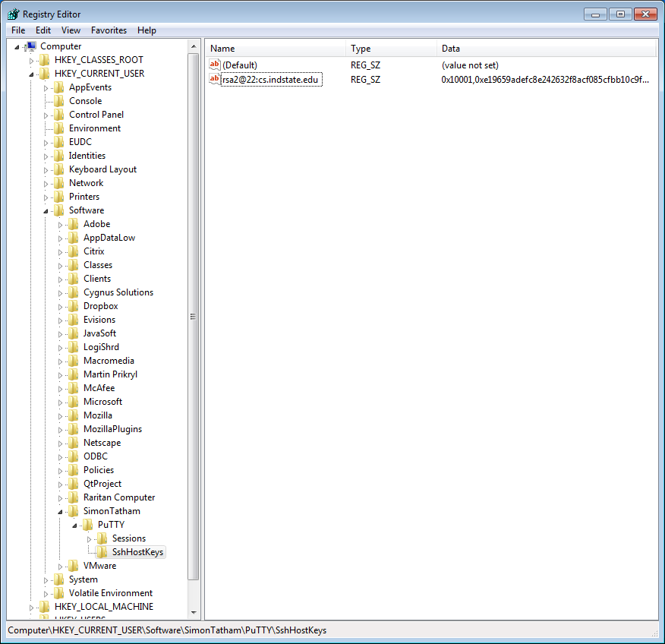Click the Console folder icon
Screen dimensions: 665x644
[59, 101]
